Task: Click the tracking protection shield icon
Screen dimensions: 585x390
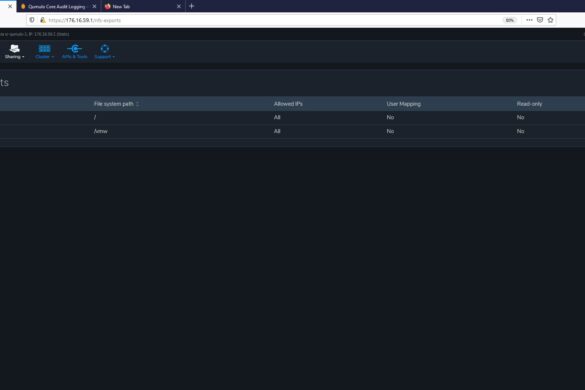Action: (x=32, y=20)
